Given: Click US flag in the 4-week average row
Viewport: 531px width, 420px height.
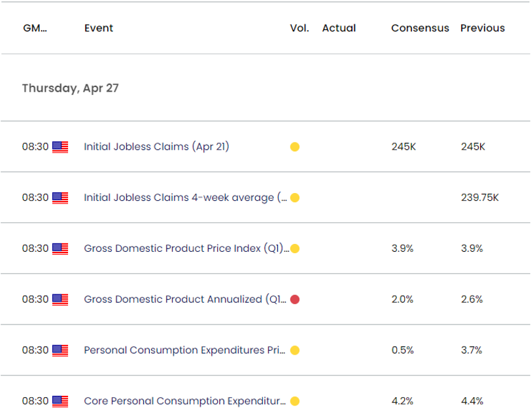Looking at the screenshot, I should [60, 198].
